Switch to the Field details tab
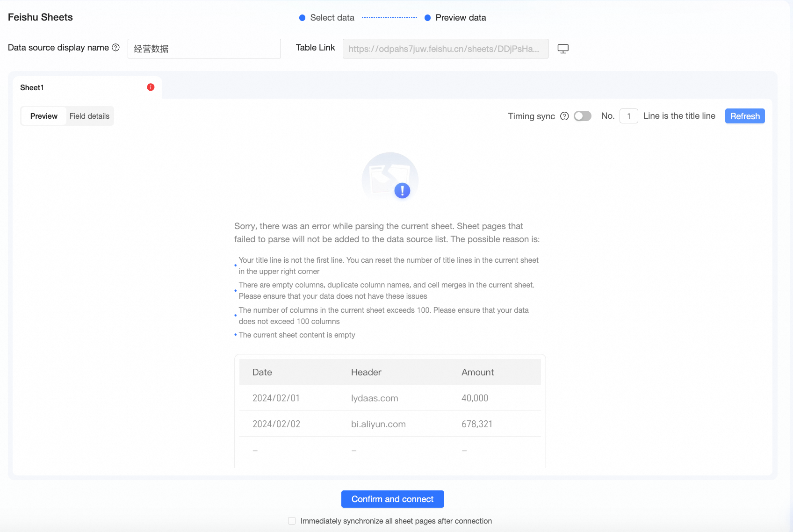793x532 pixels. [x=89, y=116]
